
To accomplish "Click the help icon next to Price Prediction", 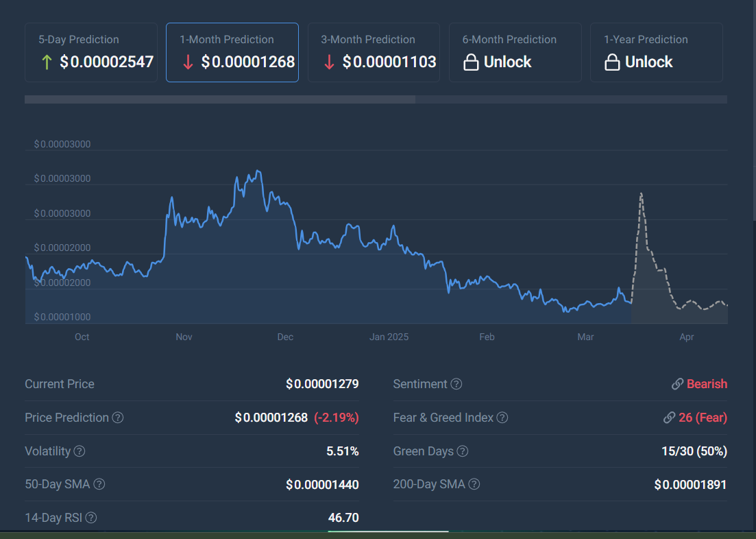I will point(118,418).
